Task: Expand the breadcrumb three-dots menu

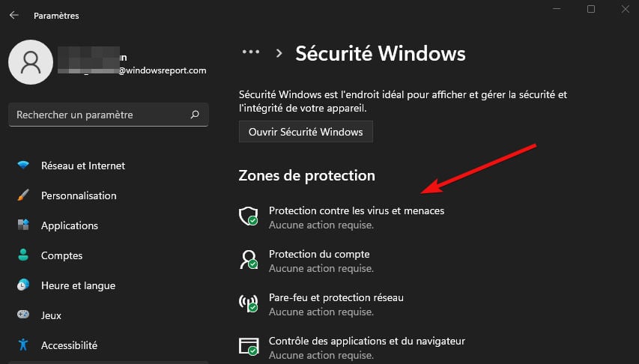Action: click(251, 52)
